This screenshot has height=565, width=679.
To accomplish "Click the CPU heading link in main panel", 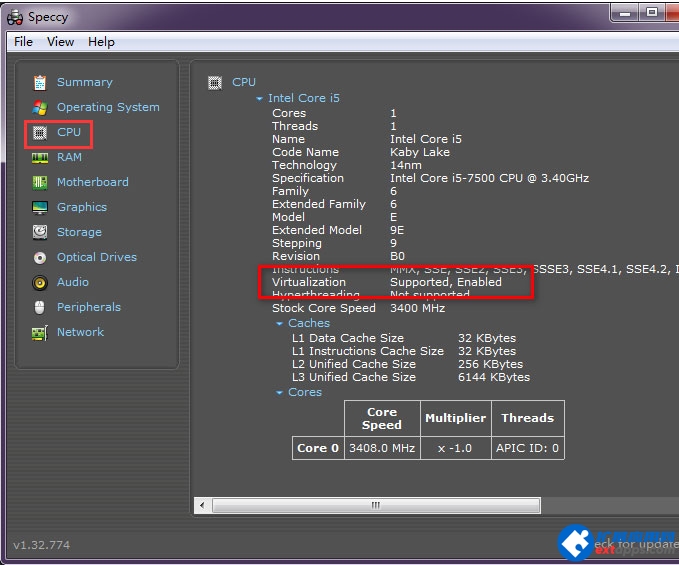I will coord(244,82).
